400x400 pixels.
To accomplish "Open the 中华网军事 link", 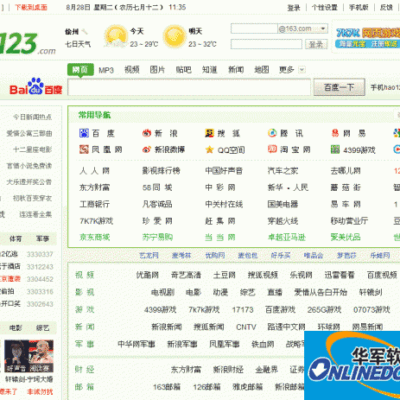I will [136, 344].
